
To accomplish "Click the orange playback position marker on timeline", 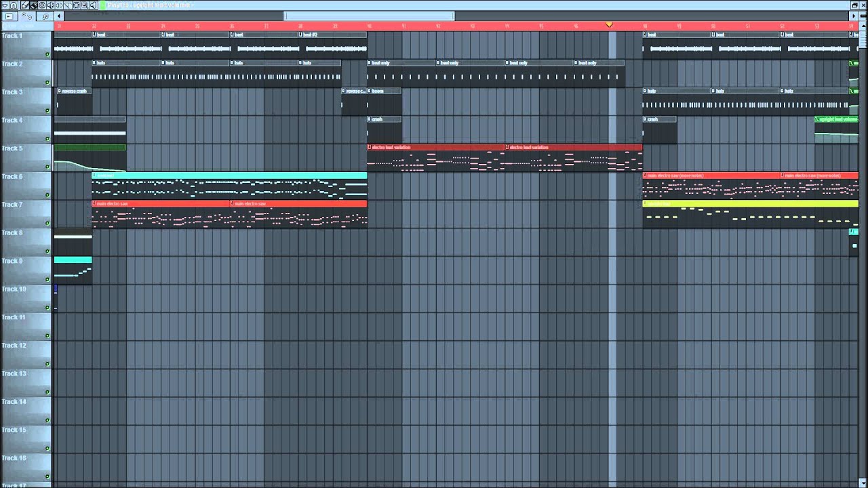I will pyautogui.click(x=609, y=25).
